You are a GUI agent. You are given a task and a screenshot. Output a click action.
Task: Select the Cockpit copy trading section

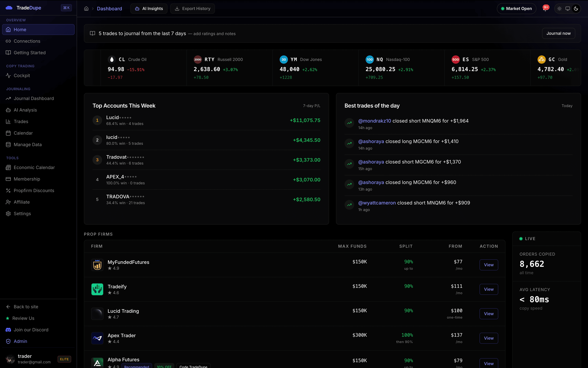tap(21, 75)
